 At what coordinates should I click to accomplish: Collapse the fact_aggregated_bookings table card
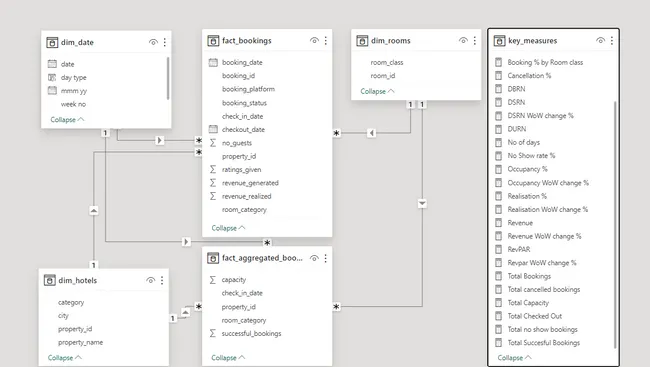click(228, 357)
